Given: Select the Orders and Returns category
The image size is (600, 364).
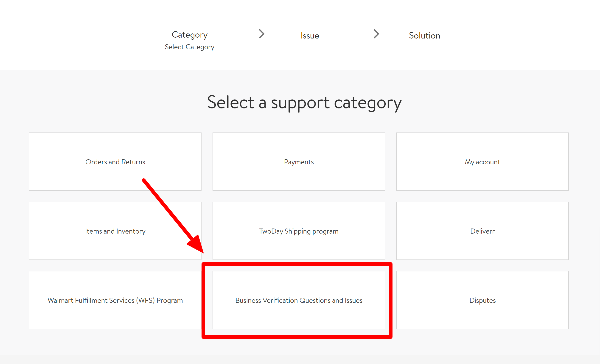Looking at the screenshot, I should [115, 161].
